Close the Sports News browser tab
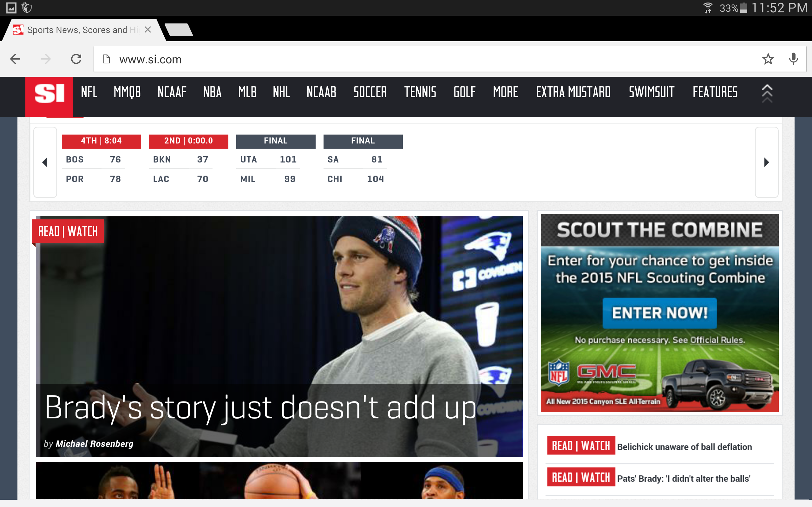Viewport: 812px width, 507px height. [x=147, y=29]
